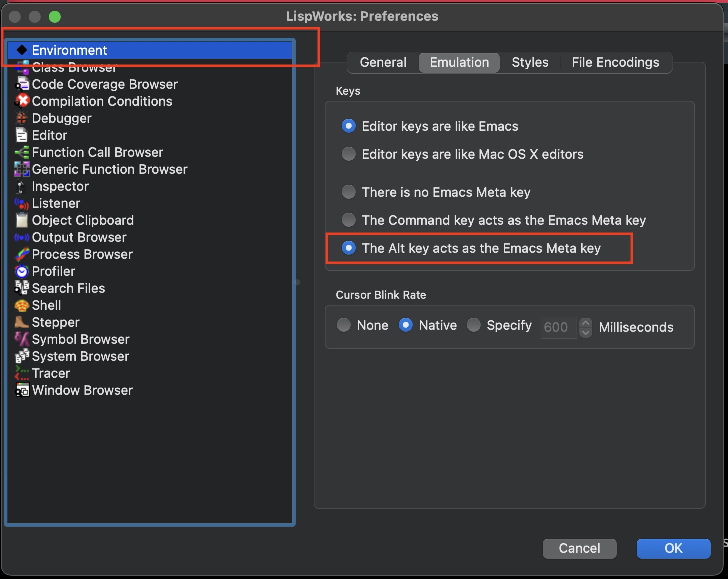Click the Listener icon
The height and width of the screenshot is (579, 728).
[x=22, y=203]
